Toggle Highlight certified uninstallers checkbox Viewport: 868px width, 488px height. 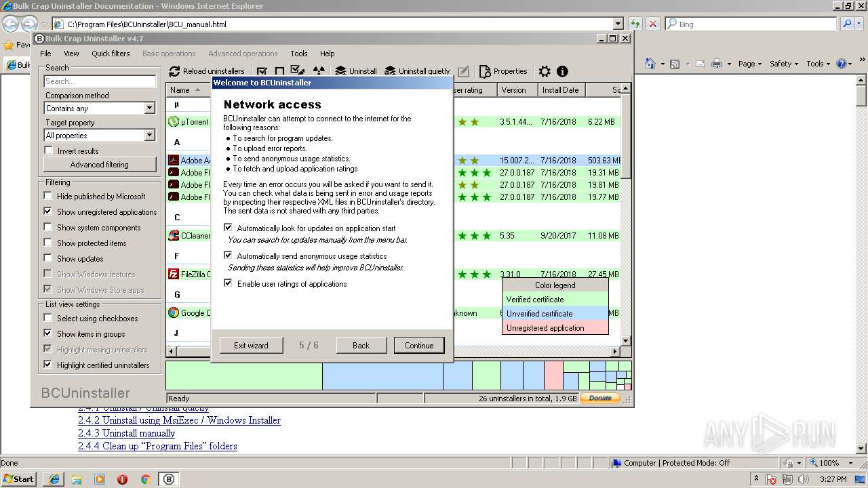click(x=48, y=365)
